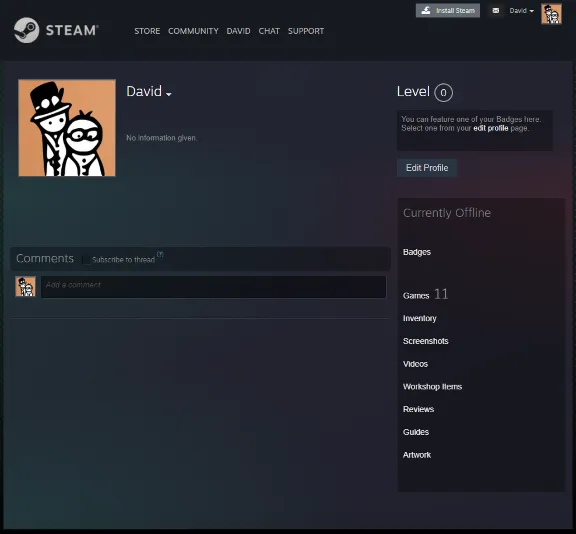Expand the arrow beside the David profile name
This screenshot has height=534, width=576.
pos(169,94)
